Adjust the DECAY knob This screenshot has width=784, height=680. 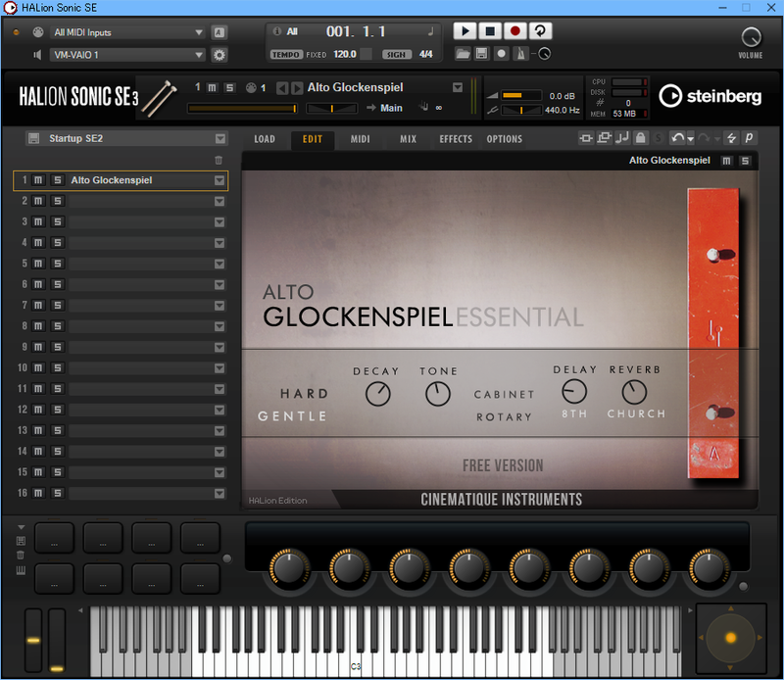coord(378,394)
